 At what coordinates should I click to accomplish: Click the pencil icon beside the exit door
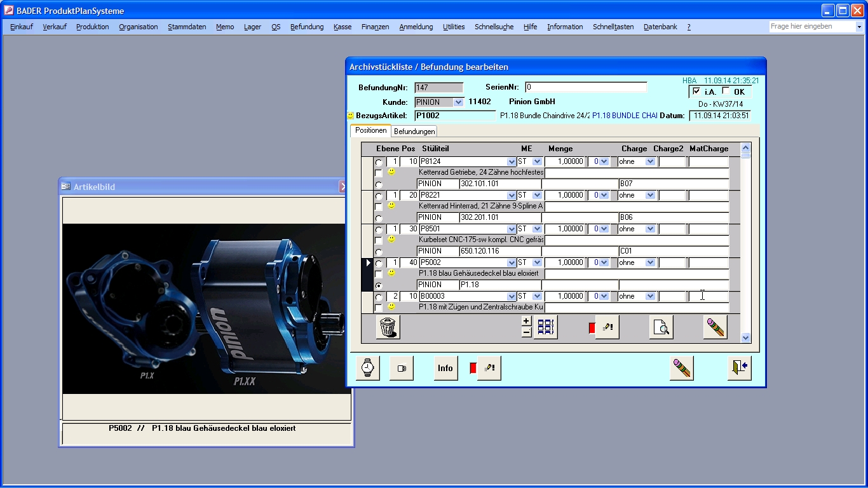682,368
